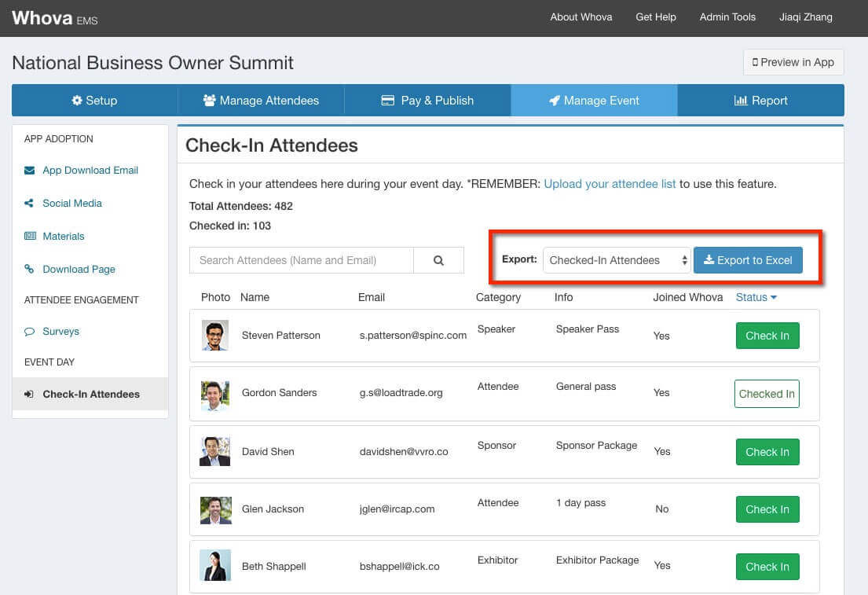Open the Export type dropdown
The height and width of the screenshot is (595, 868).
[x=617, y=260]
